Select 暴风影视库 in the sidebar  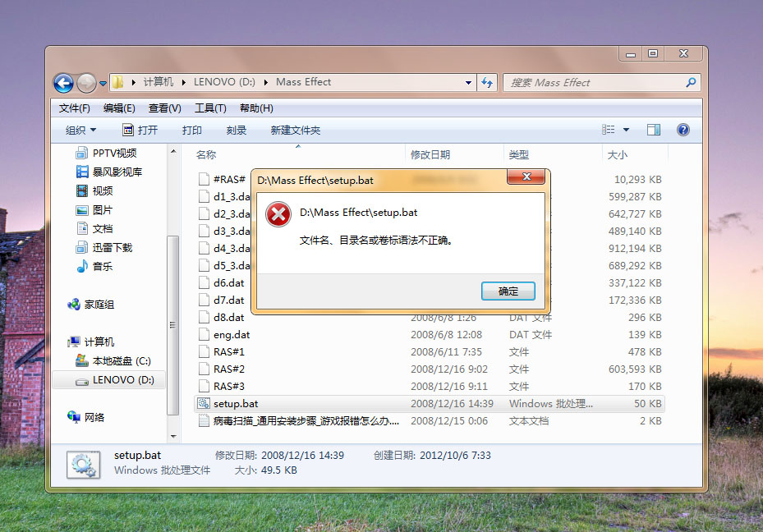point(109,172)
